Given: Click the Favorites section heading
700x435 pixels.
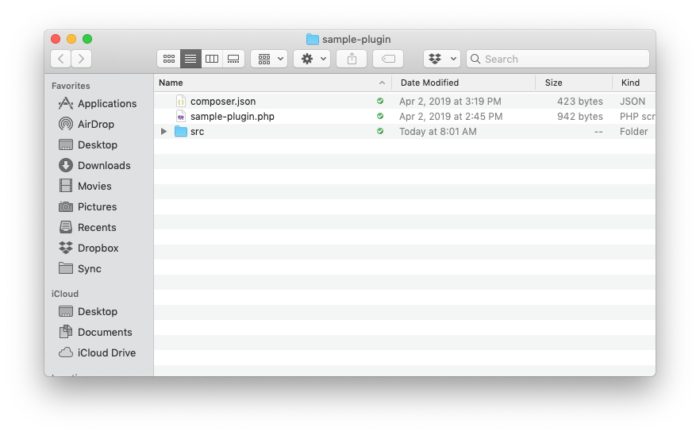Looking at the screenshot, I should pos(71,86).
